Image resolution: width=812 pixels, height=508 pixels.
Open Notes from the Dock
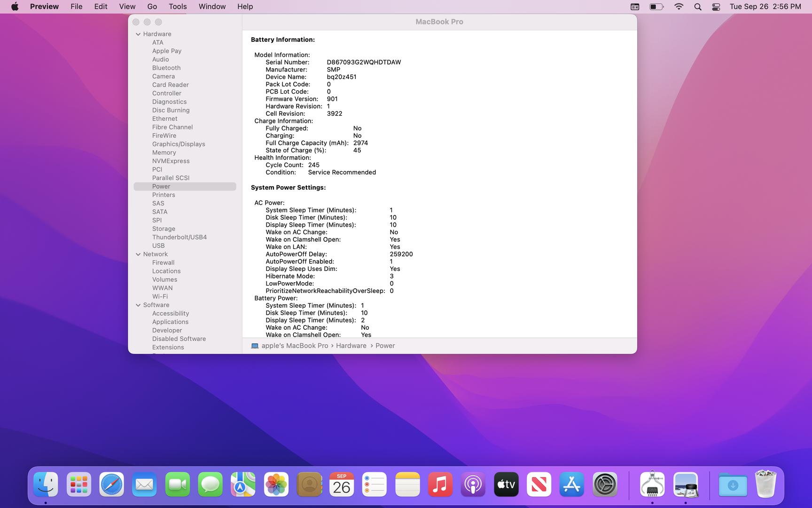pyautogui.click(x=407, y=484)
